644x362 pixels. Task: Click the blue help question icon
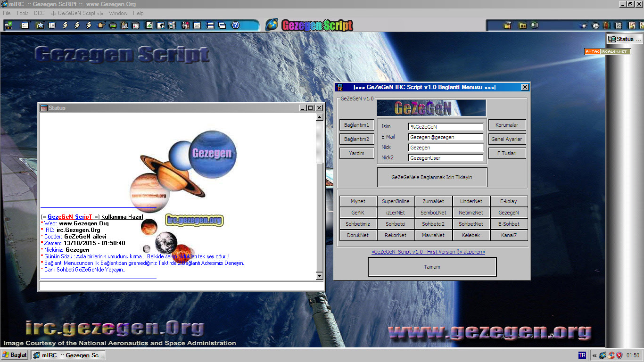(x=236, y=25)
